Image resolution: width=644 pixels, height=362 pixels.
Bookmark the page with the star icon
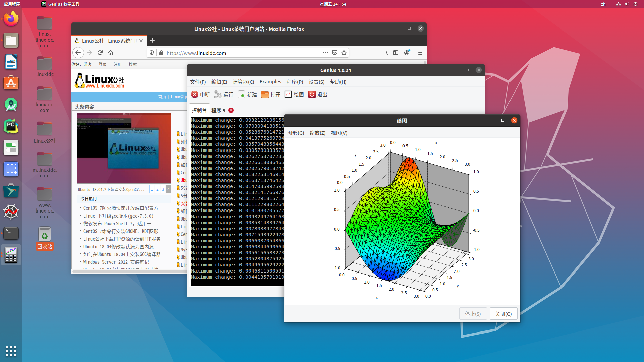(x=344, y=53)
